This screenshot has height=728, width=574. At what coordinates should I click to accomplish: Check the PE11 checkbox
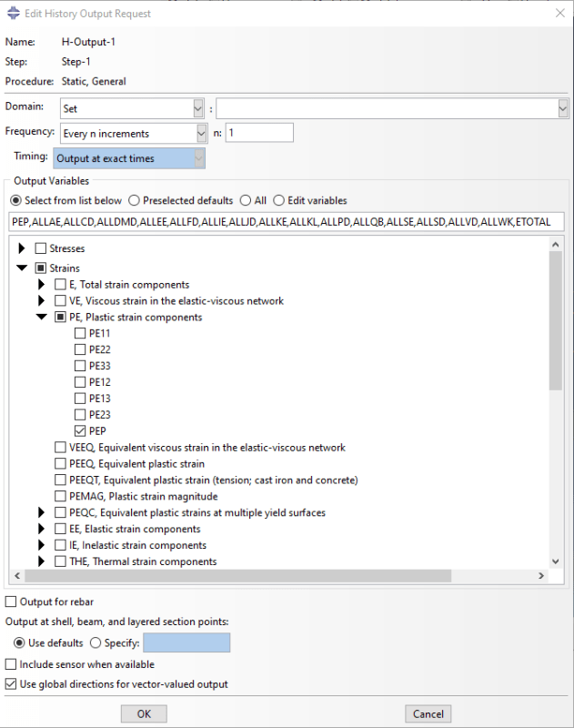tap(80, 333)
